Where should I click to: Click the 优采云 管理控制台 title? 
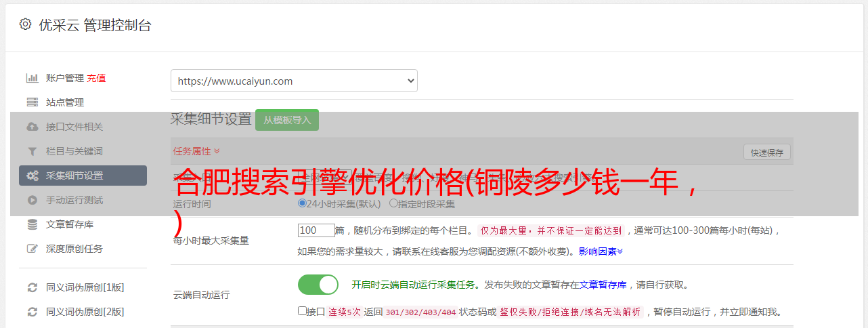coord(95,25)
